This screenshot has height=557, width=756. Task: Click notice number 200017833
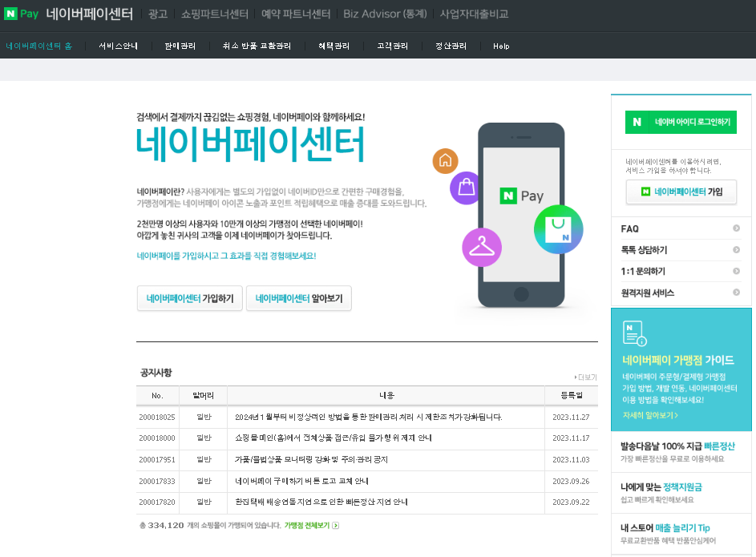tap(157, 482)
